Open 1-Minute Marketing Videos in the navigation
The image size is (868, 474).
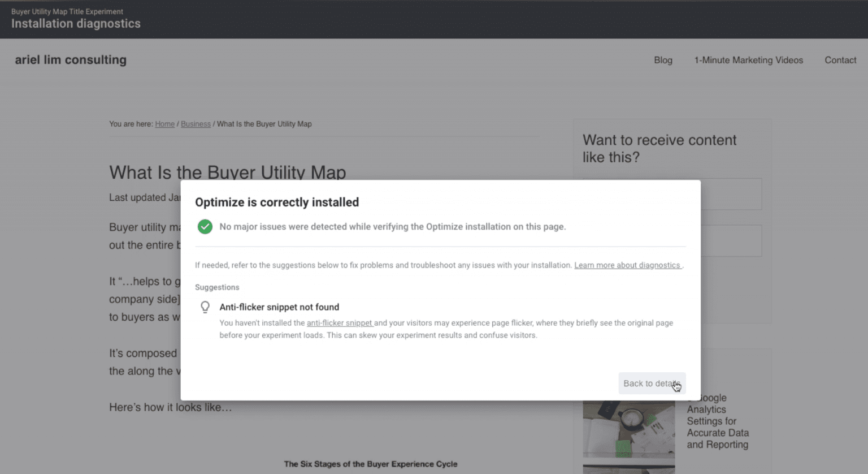748,60
